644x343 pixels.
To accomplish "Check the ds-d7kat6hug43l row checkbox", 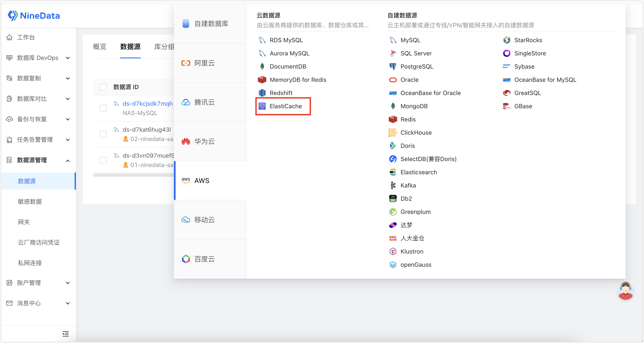I will [x=103, y=134].
